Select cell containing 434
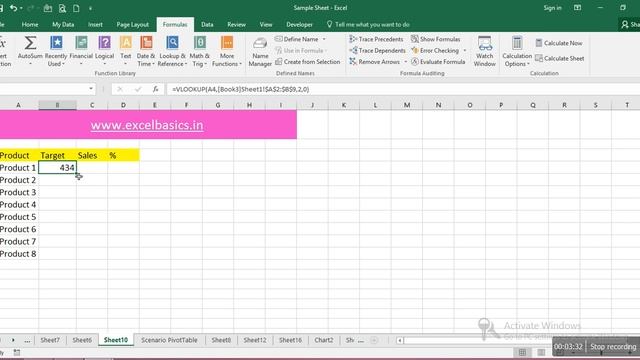Screen dimensions: 640x360 (x=58, y=167)
